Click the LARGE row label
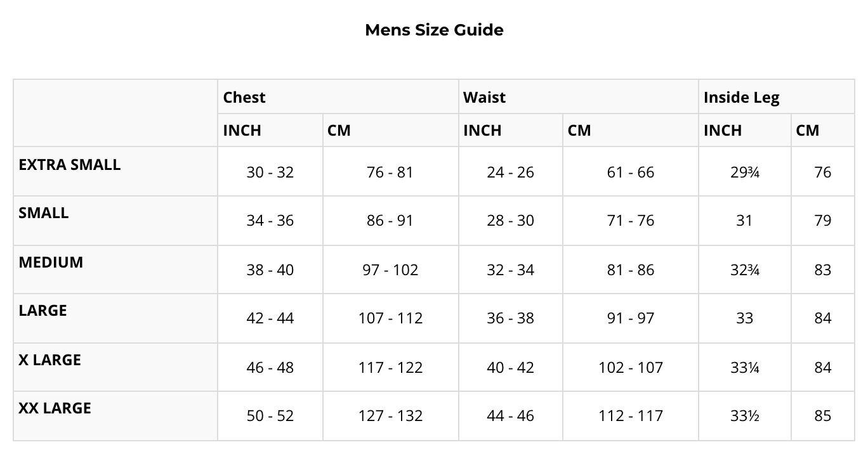868x454 pixels. [43, 310]
